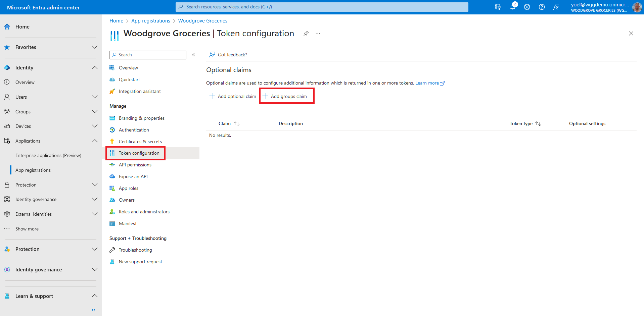The image size is (644, 316).
Task: Open the more options ellipsis menu
Action: (318, 34)
